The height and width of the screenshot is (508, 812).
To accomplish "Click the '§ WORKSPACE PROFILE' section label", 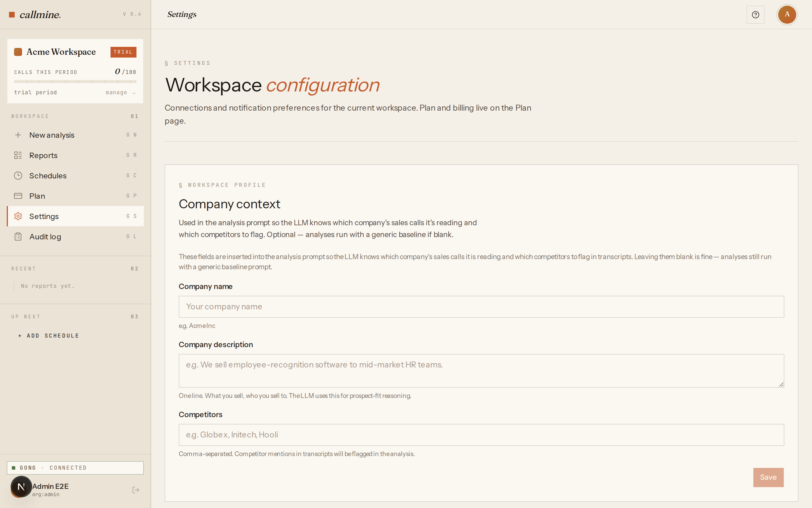I will [222, 185].
